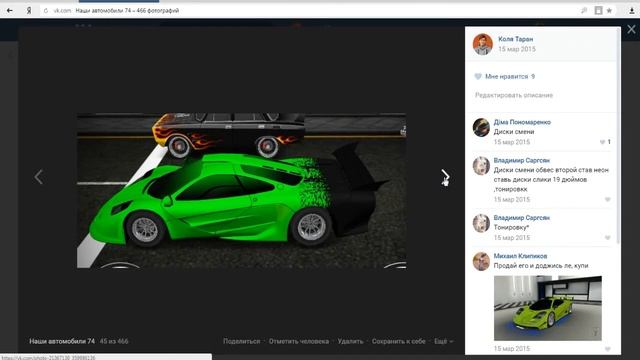Open avatar beside 'Диски смени обвес' comment
640x360 pixels.
(x=481, y=166)
